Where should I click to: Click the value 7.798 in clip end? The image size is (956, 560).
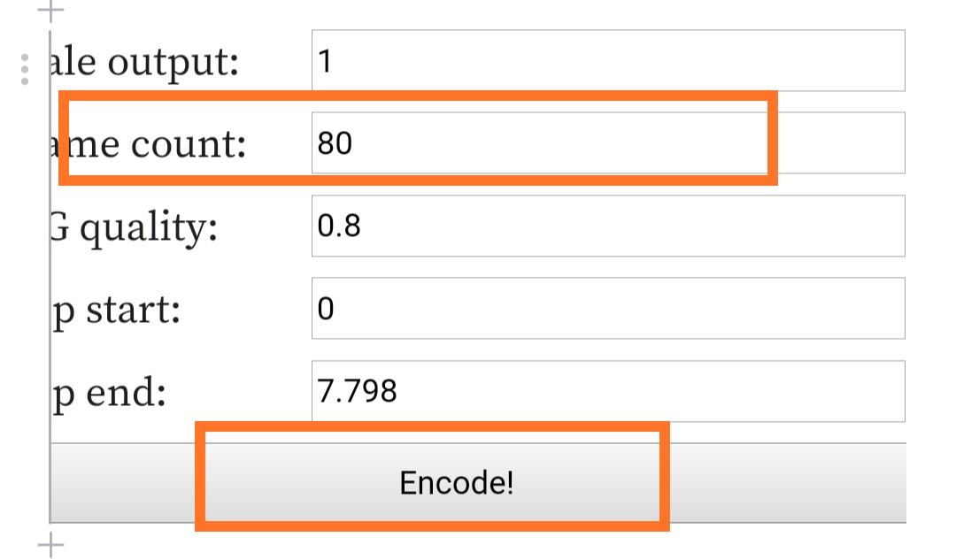click(x=357, y=391)
